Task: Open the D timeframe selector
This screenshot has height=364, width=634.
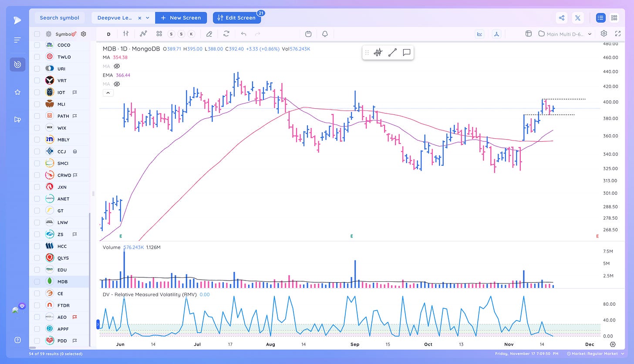Action: [108, 34]
